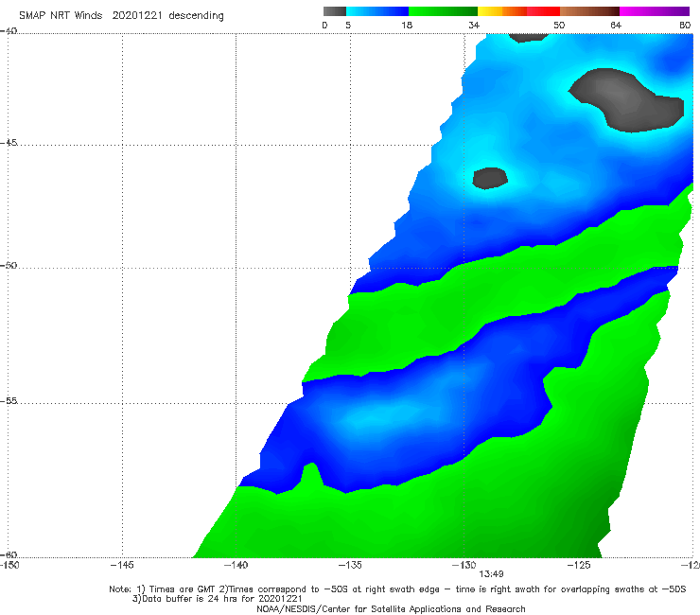Click the yellow-to-red segment of the color bar
The image size is (700, 615).
click(518, 11)
